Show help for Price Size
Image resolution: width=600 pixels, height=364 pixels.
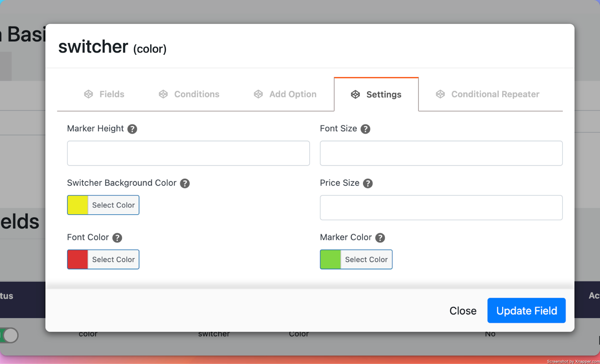[x=368, y=183]
